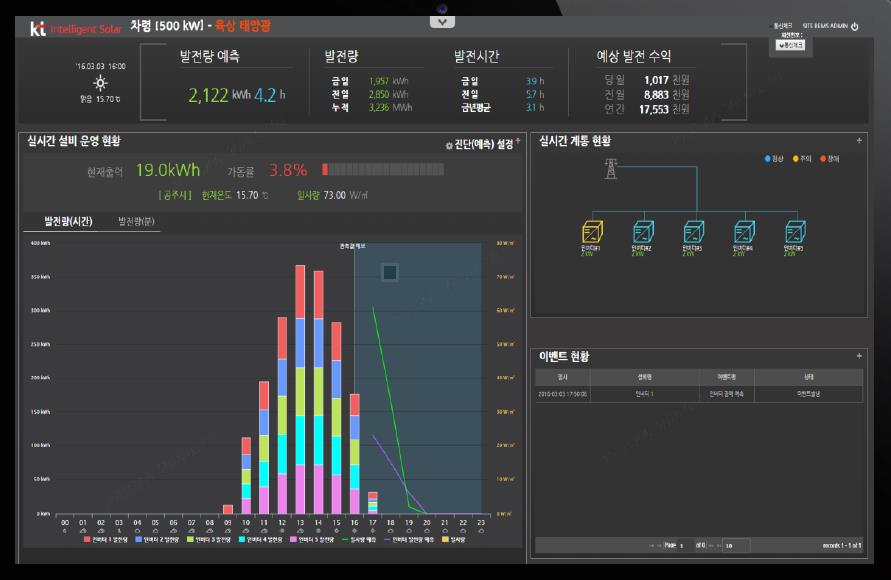The height and width of the screenshot is (580, 891).
Task: Click the 19.0kWh current output value
Action: pyautogui.click(x=168, y=170)
